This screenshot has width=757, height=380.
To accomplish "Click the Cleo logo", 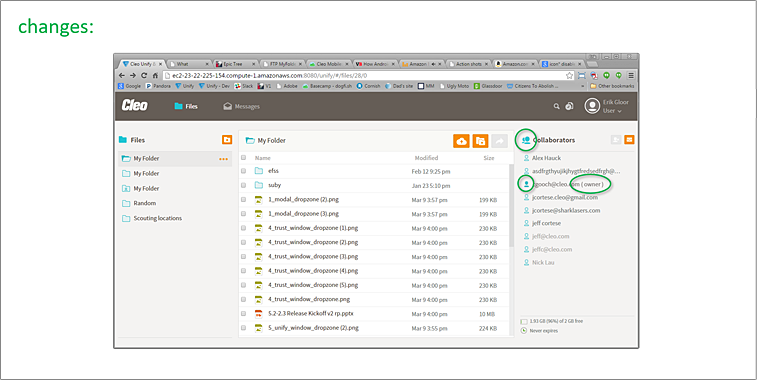I will [x=135, y=106].
